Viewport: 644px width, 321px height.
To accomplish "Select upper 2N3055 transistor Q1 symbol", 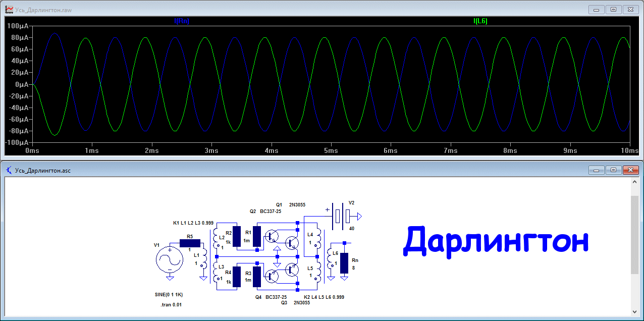I will pos(292,242).
